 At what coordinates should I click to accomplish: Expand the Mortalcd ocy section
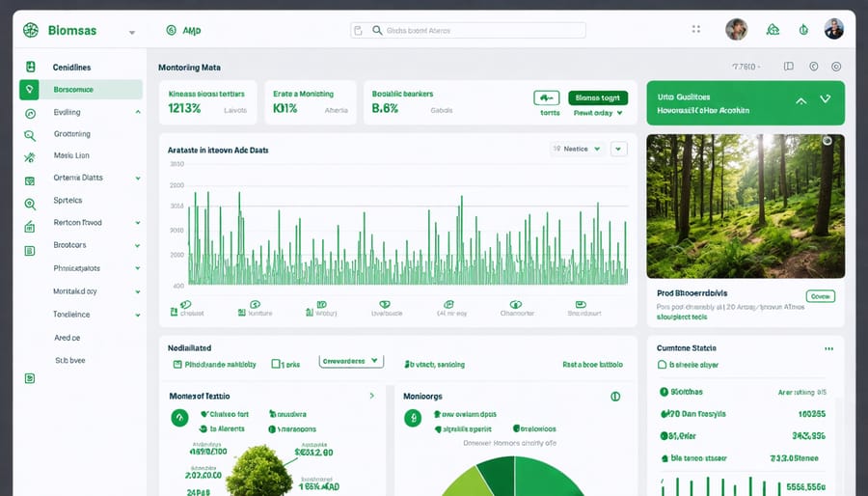[x=138, y=291]
